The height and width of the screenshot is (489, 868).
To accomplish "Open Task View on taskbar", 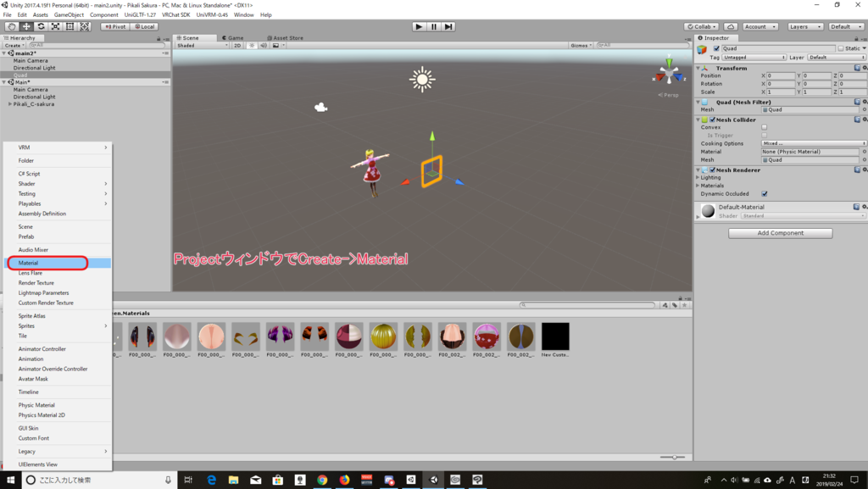I will 188,480.
